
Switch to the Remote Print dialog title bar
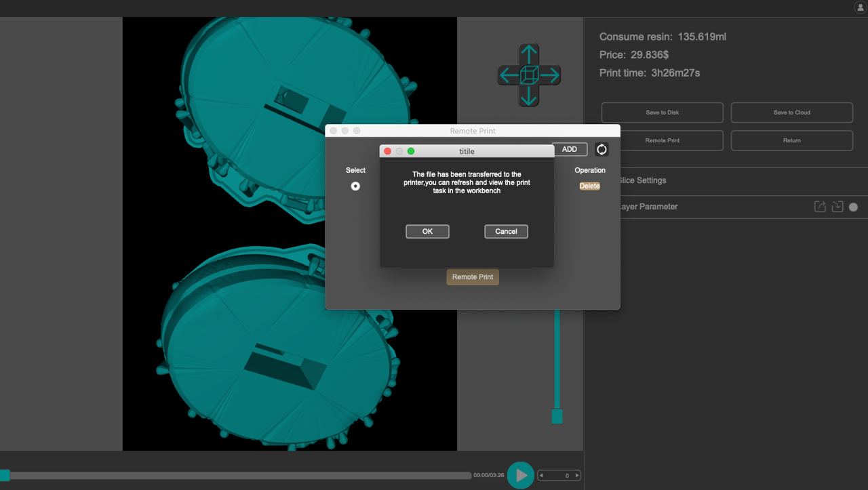[473, 130]
